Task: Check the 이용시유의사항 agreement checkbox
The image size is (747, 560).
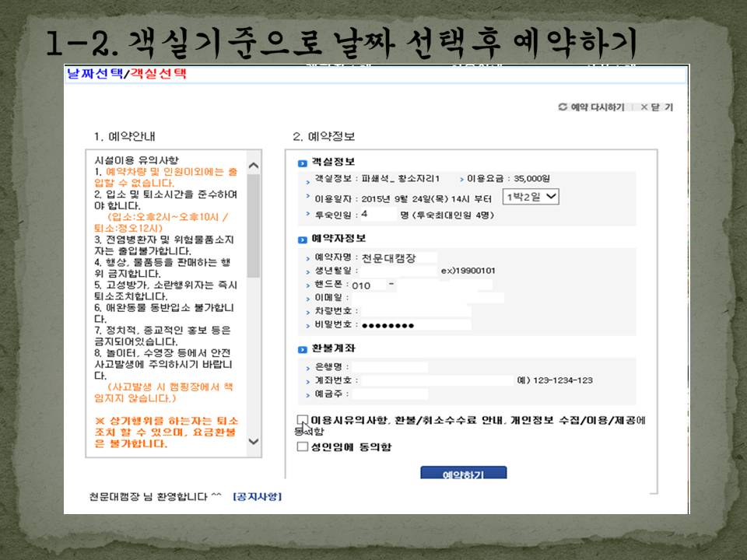Action: coord(303,421)
